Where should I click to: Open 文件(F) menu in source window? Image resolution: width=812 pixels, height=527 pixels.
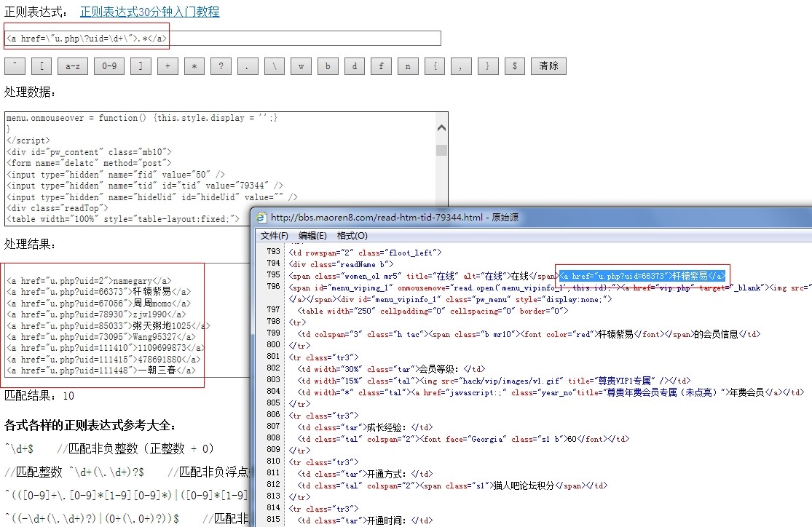pos(274,236)
